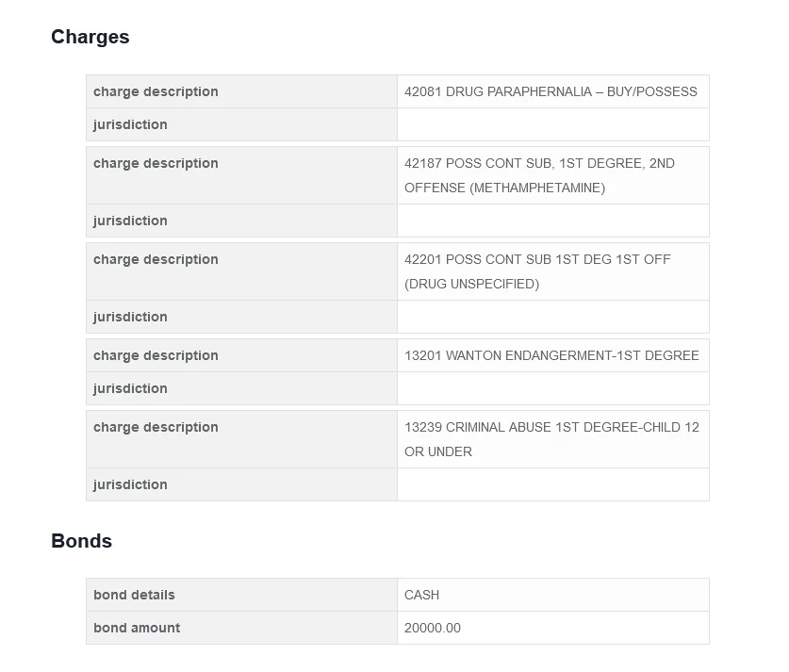Click the charge description label beside the Methamphetamine charge

[x=156, y=163]
